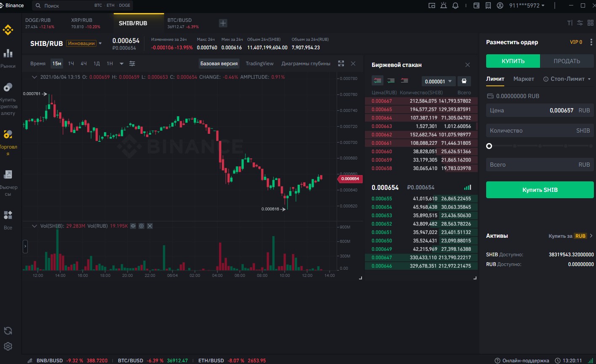The image size is (596, 364).
Task: Click the Поиск search field
Action: tap(82, 6)
